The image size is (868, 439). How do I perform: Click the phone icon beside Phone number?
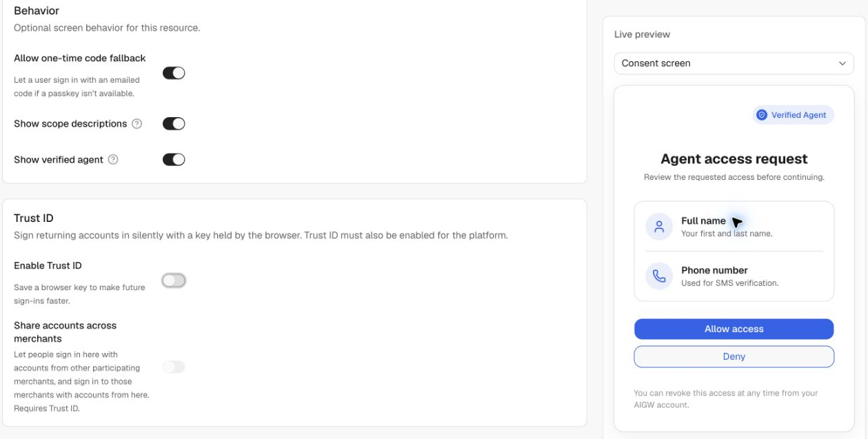pos(659,276)
